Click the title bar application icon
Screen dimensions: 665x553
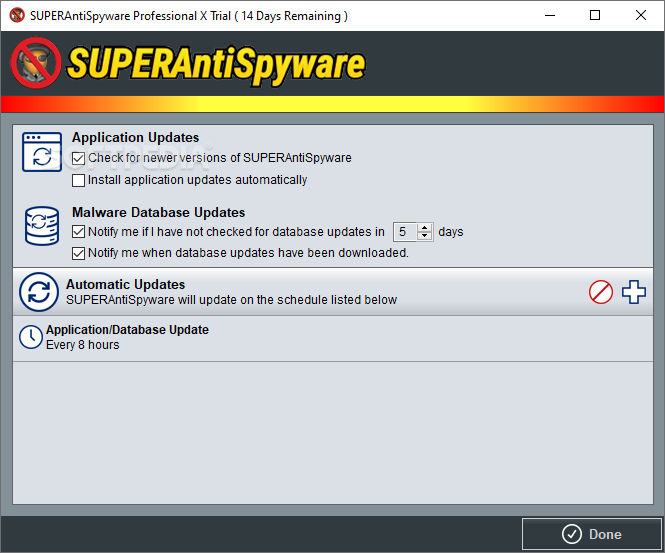tap(17, 15)
